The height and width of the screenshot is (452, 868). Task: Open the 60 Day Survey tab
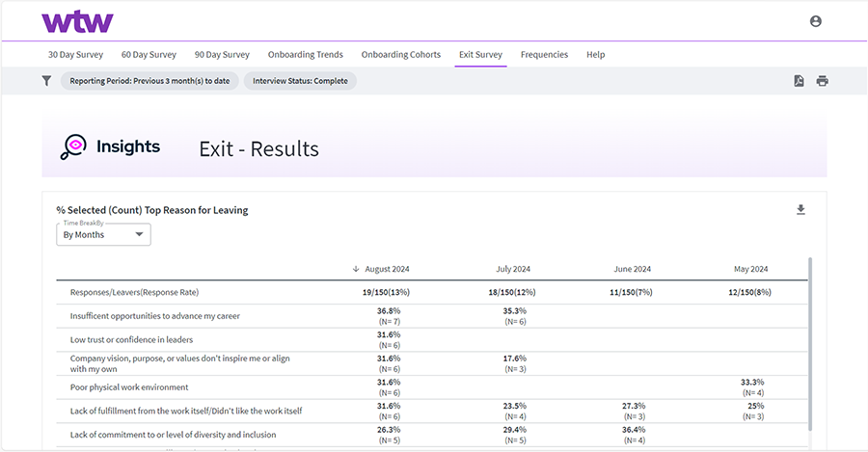pyautogui.click(x=149, y=55)
